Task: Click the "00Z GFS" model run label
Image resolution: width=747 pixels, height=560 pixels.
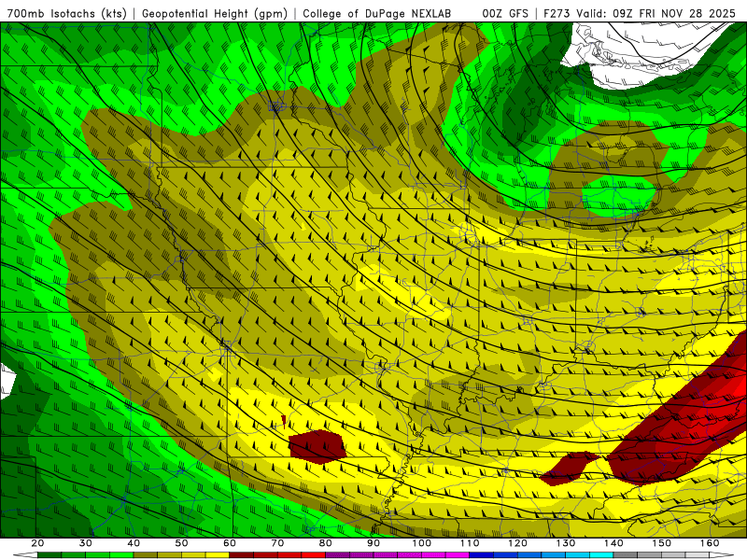Action: point(505,13)
